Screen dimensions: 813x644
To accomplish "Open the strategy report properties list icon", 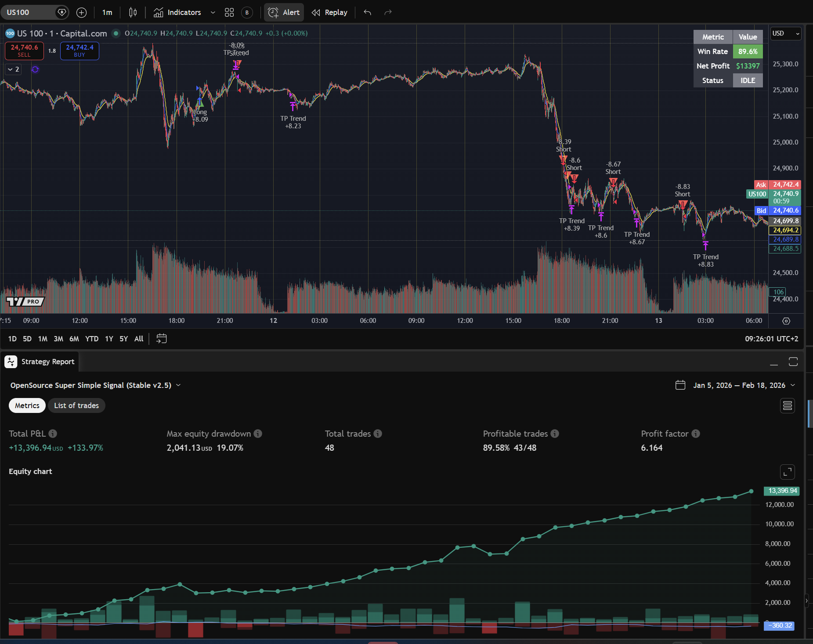I will (787, 405).
